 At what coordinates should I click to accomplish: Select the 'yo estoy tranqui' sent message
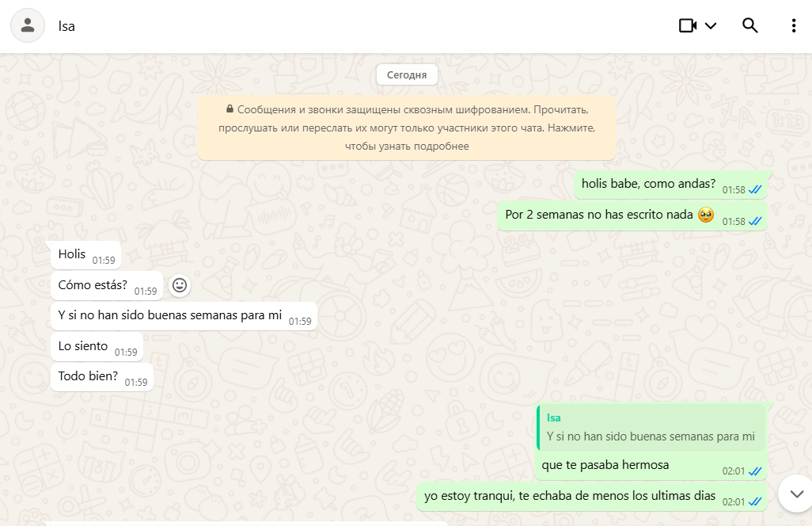[x=592, y=497]
